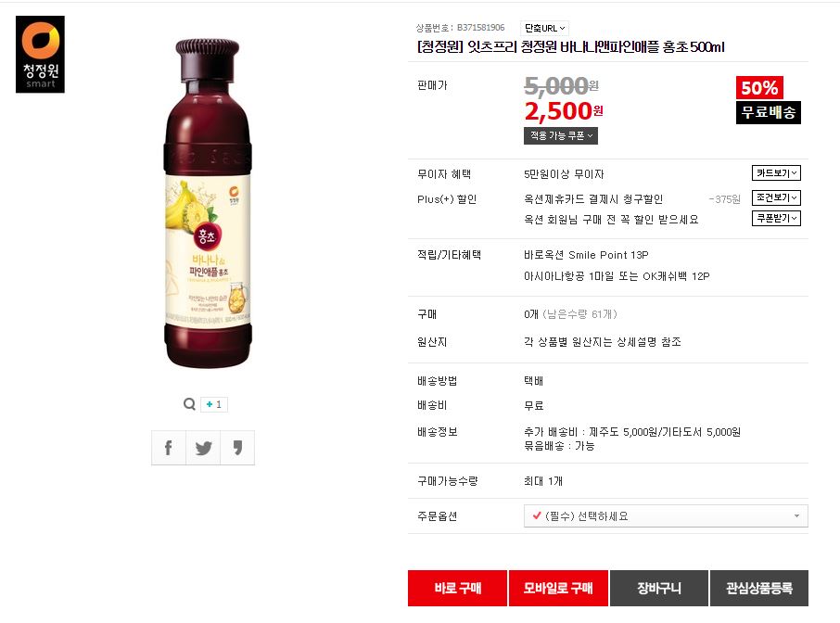Open the 조건보기 expander
The width and height of the screenshot is (840, 623).
(776, 197)
